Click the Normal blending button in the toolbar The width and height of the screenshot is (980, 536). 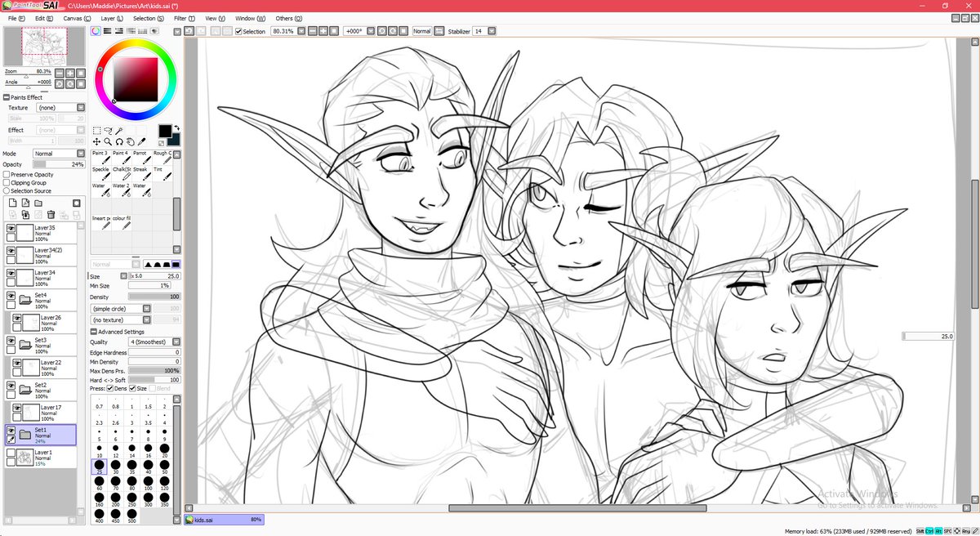tap(421, 31)
